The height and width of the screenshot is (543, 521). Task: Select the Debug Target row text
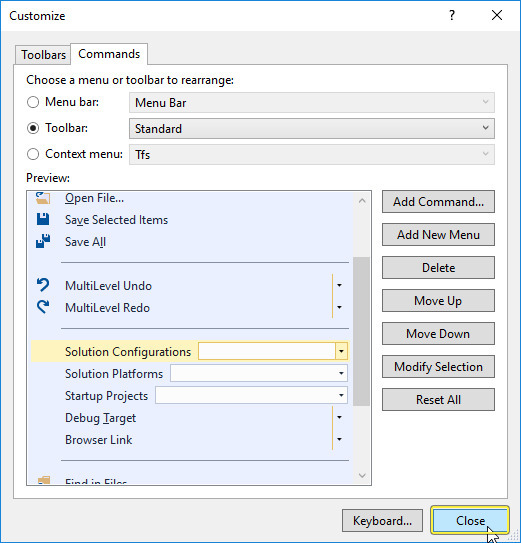[x=100, y=418]
